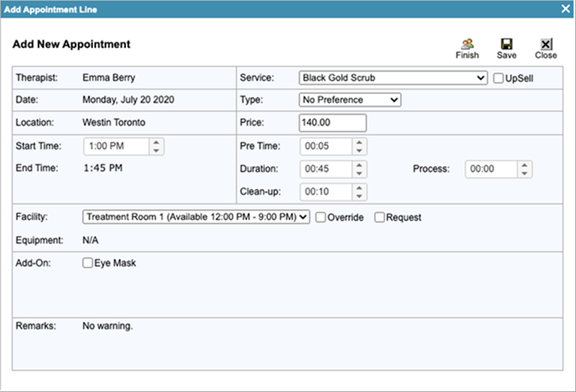The width and height of the screenshot is (576, 392).
Task: Click the Pre Time field 00:05
Action: pyautogui.click(x=327, y=146)
